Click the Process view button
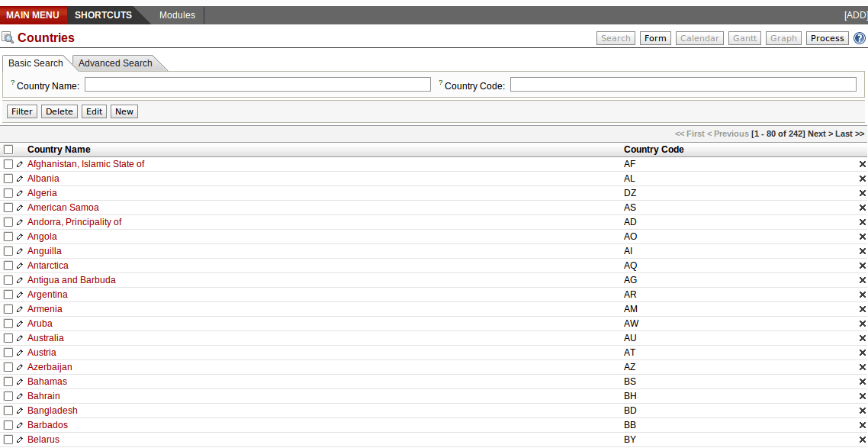Image resolution: width=868 pixels, height=448 pixels. pyautogui.click(x=827, y=38)
